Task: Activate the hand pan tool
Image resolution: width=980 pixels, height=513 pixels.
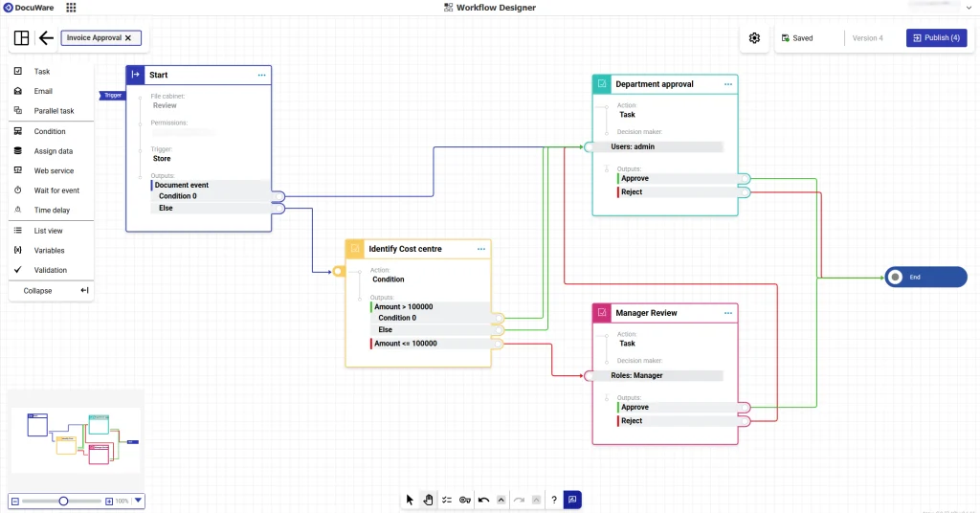Action: (428, 500)
